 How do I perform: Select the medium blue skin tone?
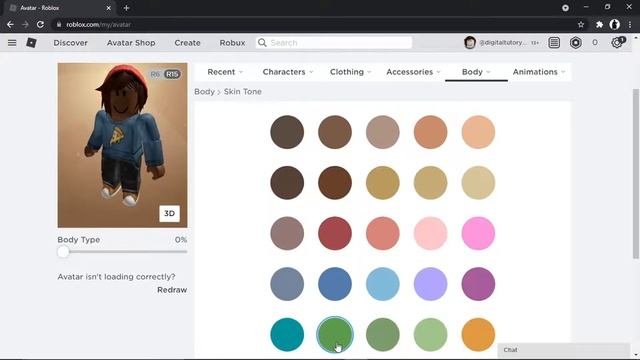[335, 284]
